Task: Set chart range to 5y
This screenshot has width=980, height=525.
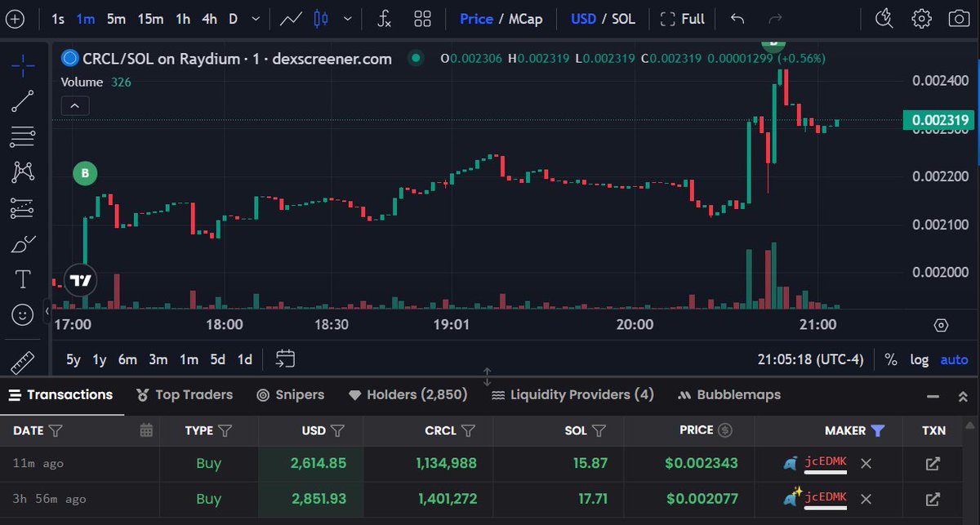Action: pyautogui.click(x=73, y=359)
